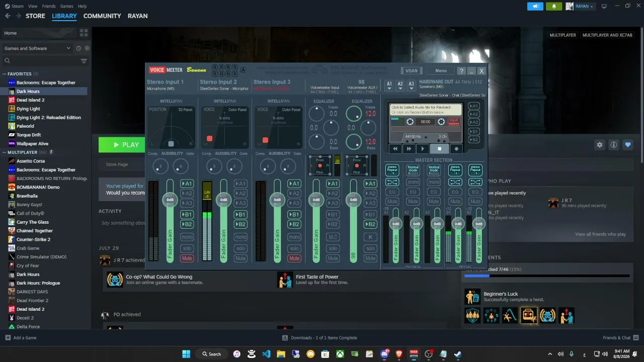Open Voicemeeter help question mark
Image resolution: width=644 pixels, height=362 pixels.
pos(461,71)
